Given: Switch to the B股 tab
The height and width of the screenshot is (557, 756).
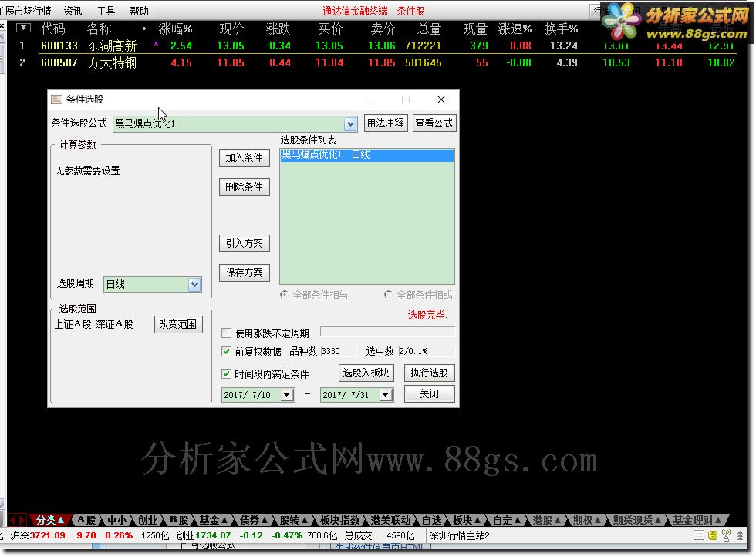Looking at the screenshot, I should click(x=179, y=520).
